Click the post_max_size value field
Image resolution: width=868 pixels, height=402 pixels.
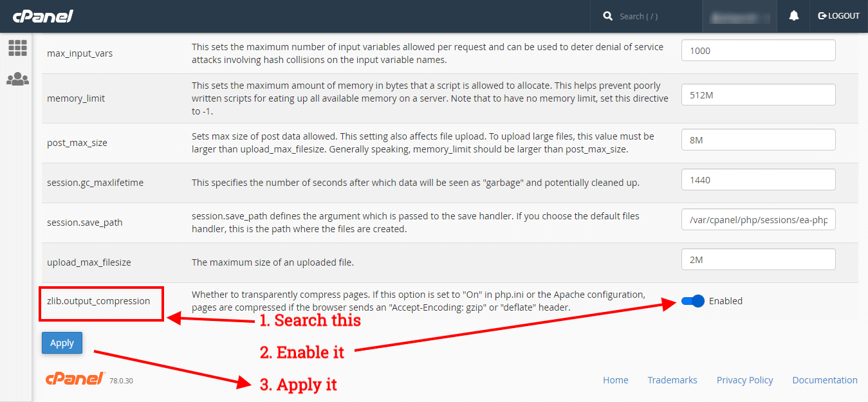758,140
